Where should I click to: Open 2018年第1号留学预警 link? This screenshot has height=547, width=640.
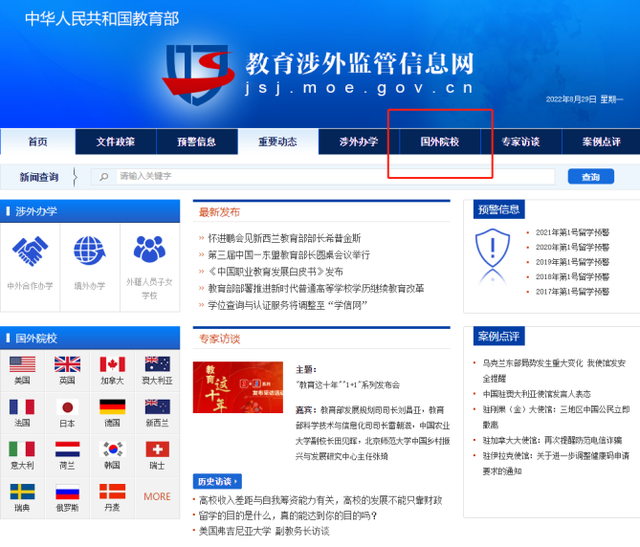pos(572,276)
